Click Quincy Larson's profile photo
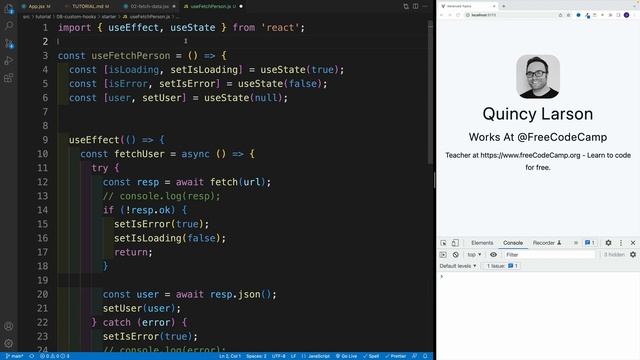The height and width of the screenshot is (360, 640). click(x=538, y=76)
